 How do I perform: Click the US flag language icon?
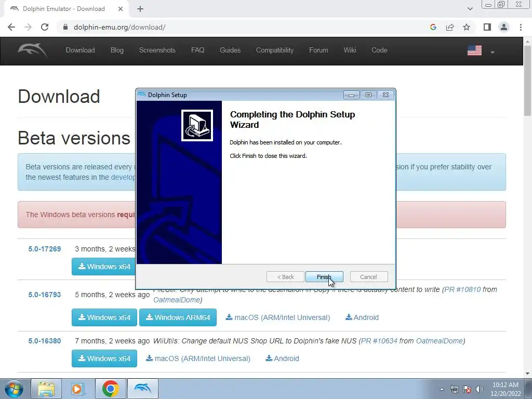[x=474, y=50]
